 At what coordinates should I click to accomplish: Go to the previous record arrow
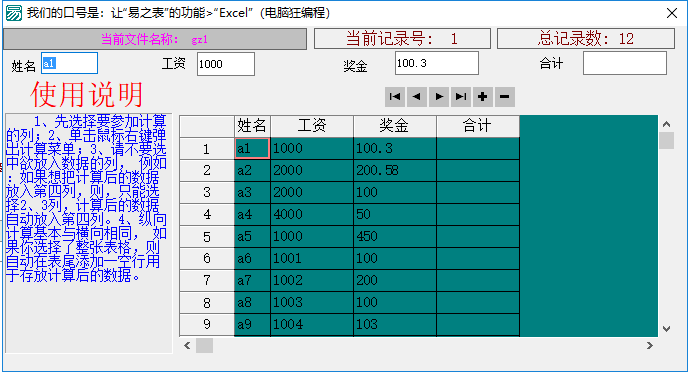coord(417,96)
